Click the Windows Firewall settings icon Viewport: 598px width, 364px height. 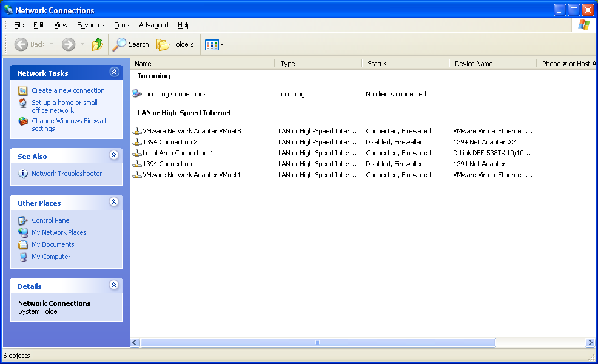pos(23,121)
